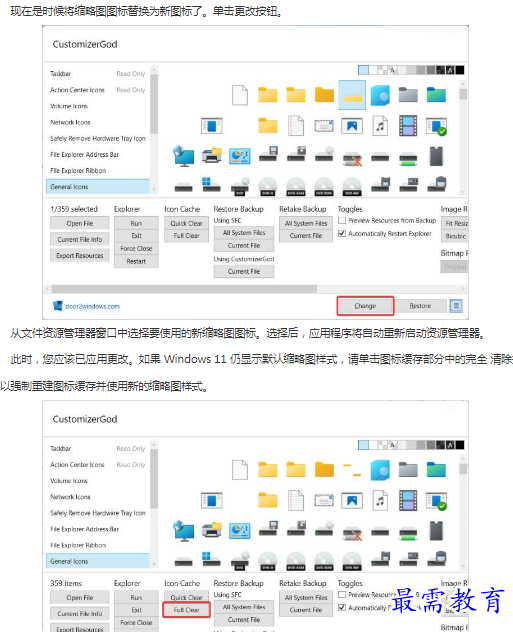
Task: Pick the teal-green folder icon in upper screenshot
Action: pos(436,95)
